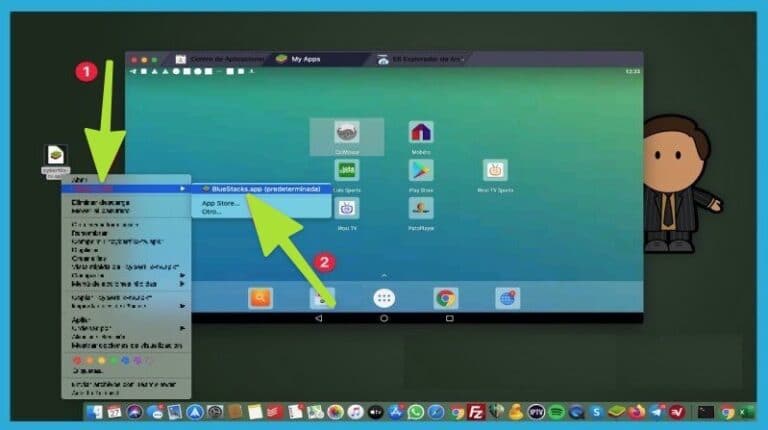Viewport: 768px width, 430px height.
Task: Launch Skype from the Dock
Action: pyautogui.click(x=597, y=412)
